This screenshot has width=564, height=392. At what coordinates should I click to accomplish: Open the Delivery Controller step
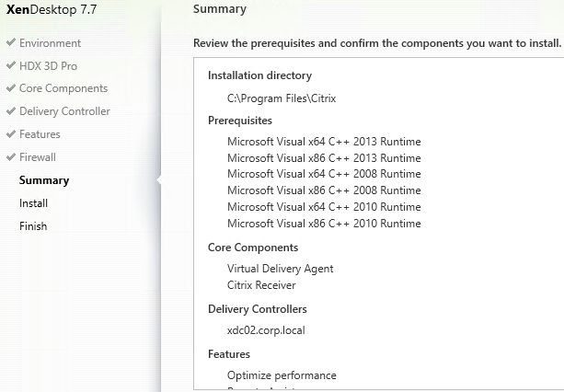tap(64, 111)
